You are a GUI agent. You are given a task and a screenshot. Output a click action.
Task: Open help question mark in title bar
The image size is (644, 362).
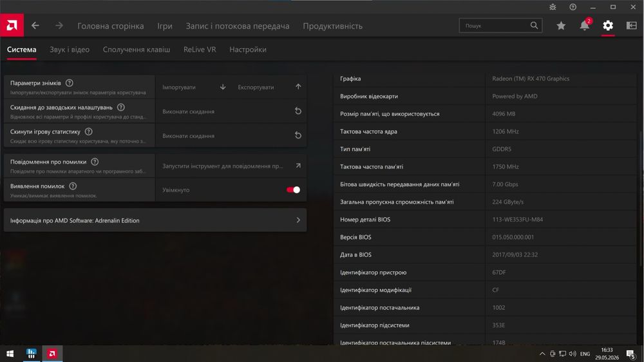[x=573, y=7]
